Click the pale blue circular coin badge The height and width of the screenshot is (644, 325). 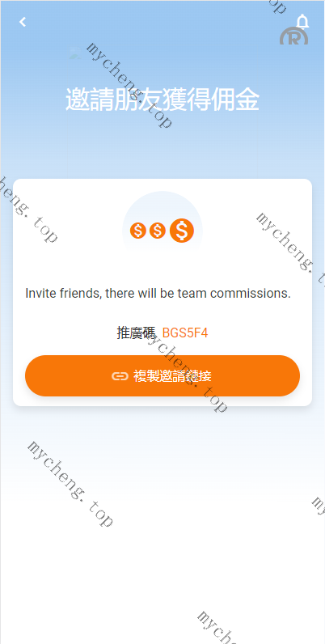click(162, 231)
